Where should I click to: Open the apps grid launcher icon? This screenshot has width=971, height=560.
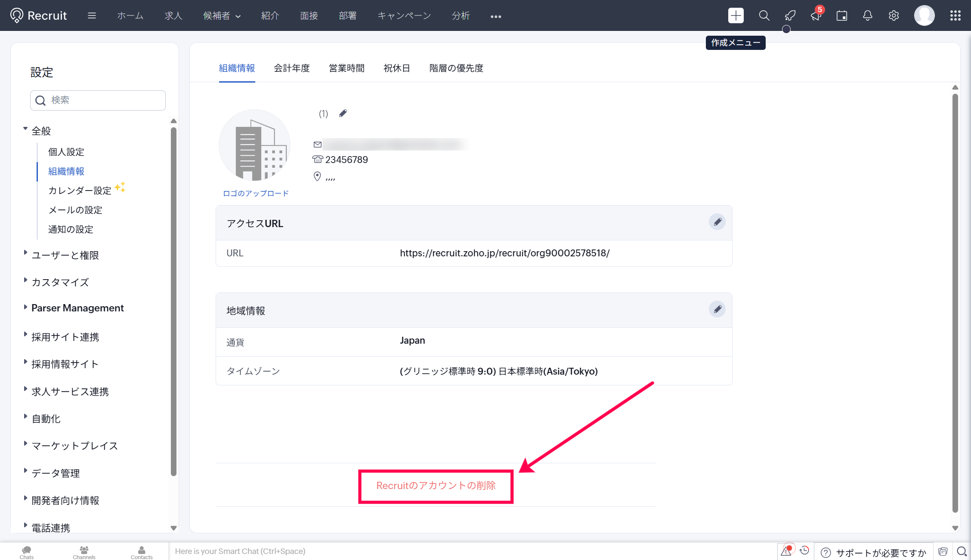click(x=955, y=16)
